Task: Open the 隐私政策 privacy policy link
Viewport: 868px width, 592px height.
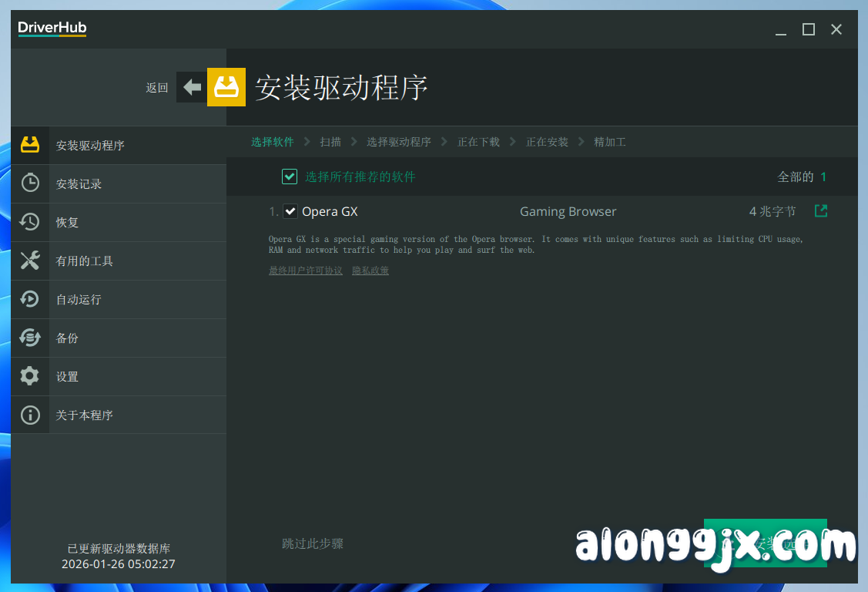Action: [370, 270]
